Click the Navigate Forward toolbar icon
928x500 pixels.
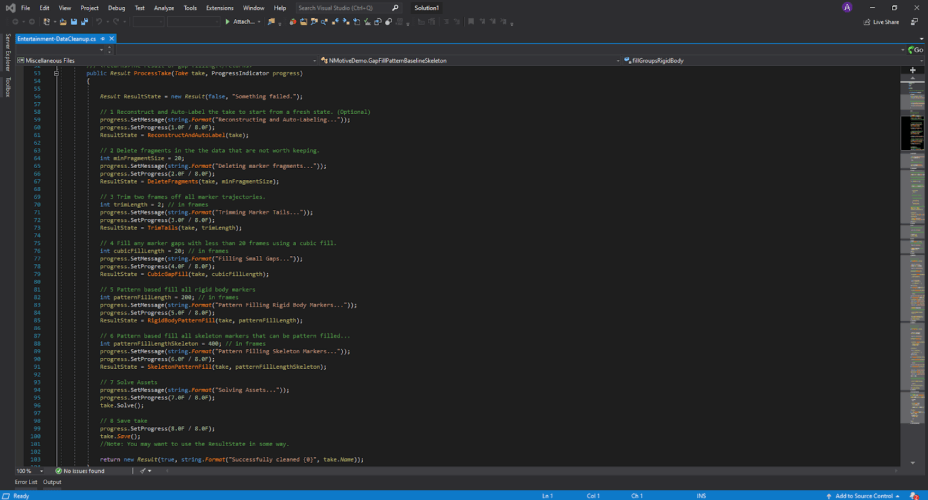31,22
